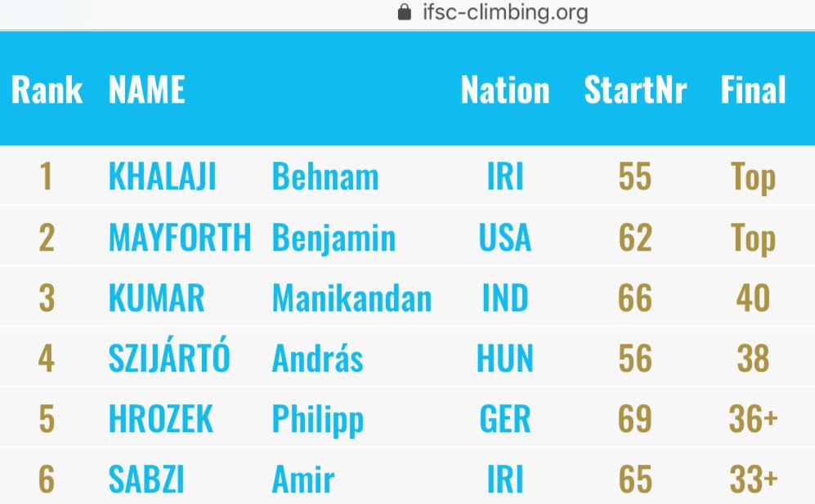Click first name Philipp
Image resolution: width=815 pixels, height=504 pixels.
(317, 419)
